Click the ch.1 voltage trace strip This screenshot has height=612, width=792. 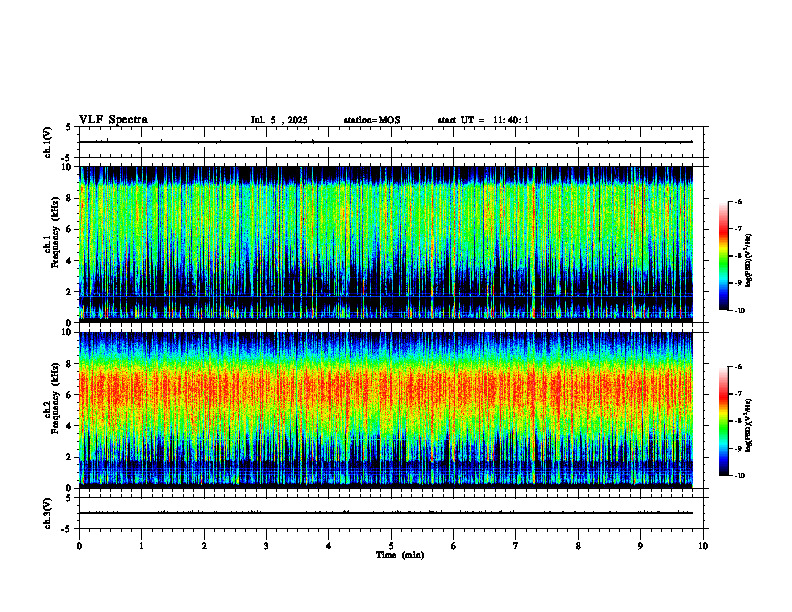tap(391, 142)
